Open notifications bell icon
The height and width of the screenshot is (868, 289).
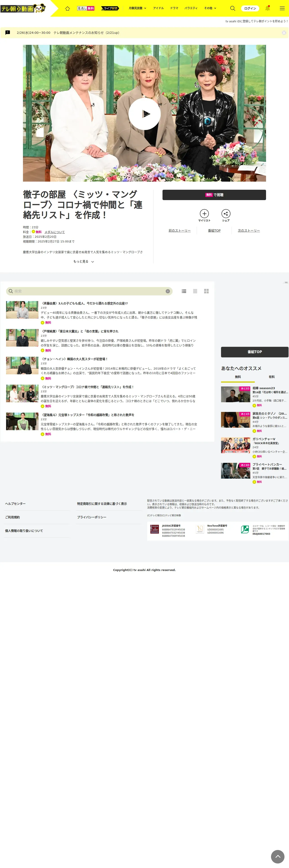pyautogui.click(x=268, y=8)
